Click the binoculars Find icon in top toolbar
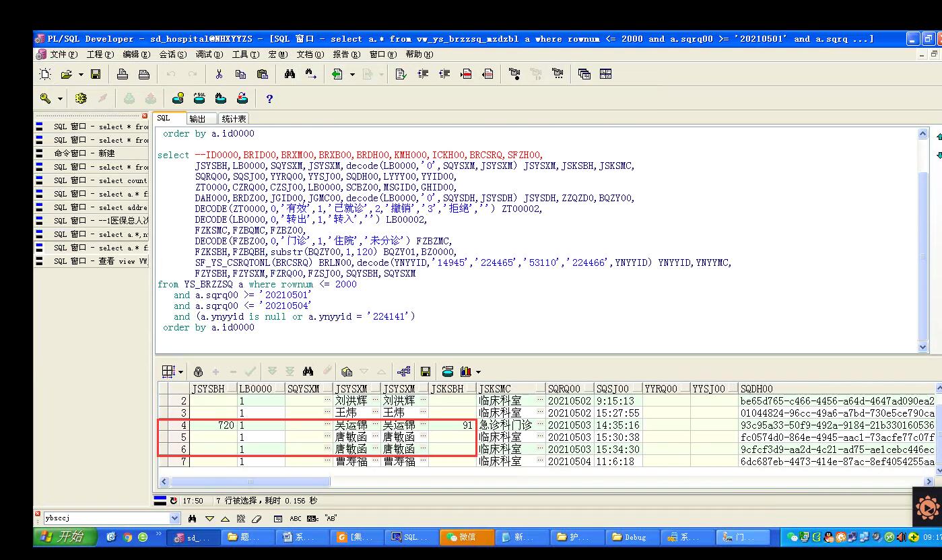Image resolution: width=942 pixels, height=560 pixels. [x=290, y=74]
